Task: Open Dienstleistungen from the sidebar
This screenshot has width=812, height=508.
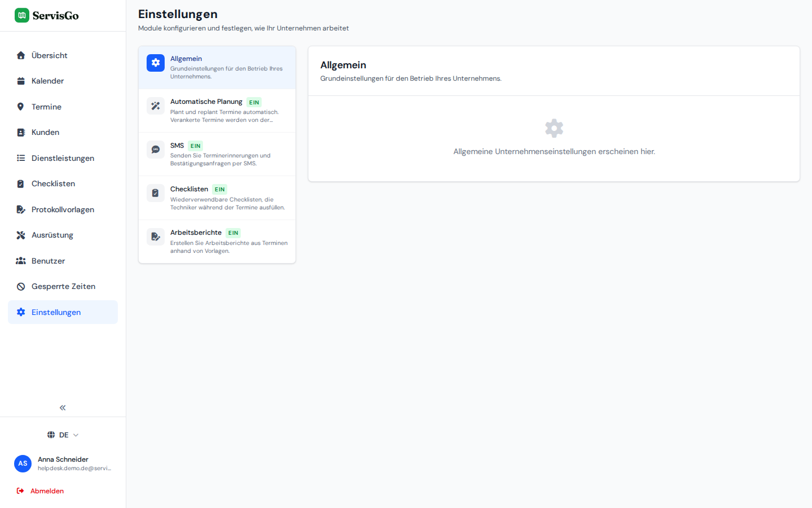Action: tap(63, 158)
